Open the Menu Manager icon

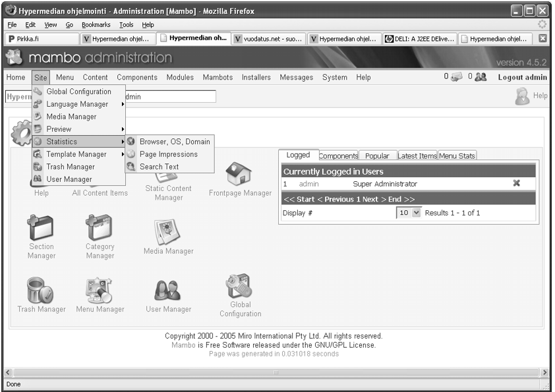point(100,290)
